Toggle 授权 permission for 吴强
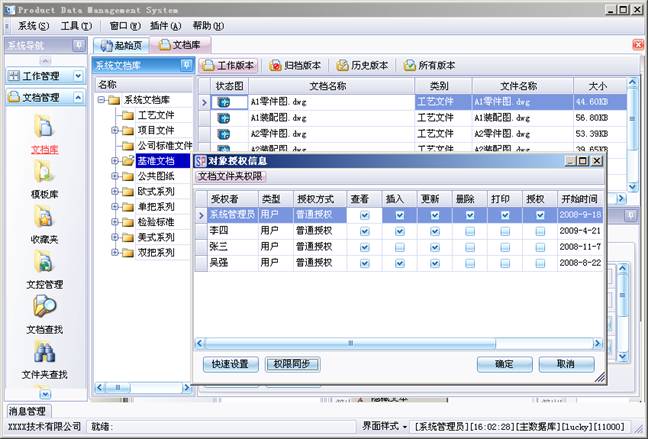Viewport: 648px width, 439px height. click(540, 263)
